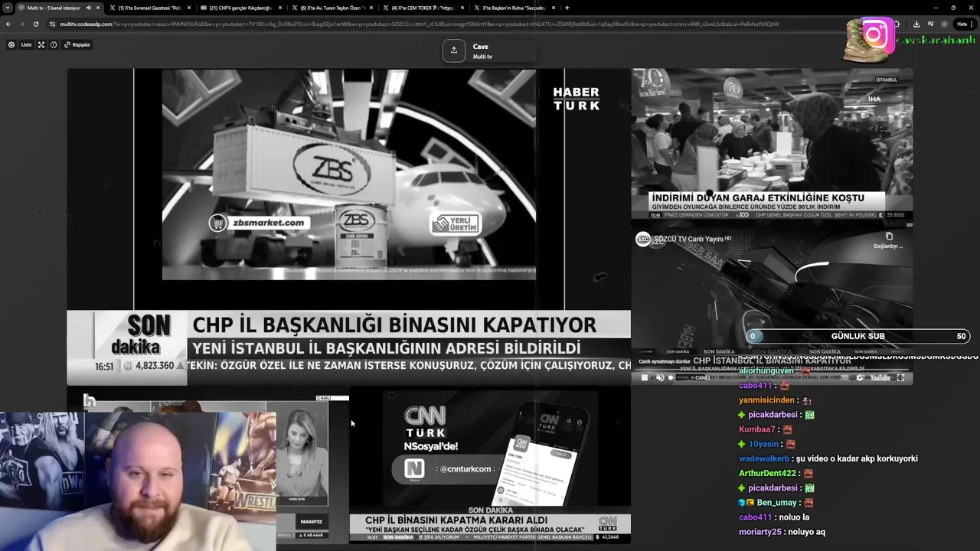
Task: Select the İHA garage sale video panel
Action: [772, 144]
